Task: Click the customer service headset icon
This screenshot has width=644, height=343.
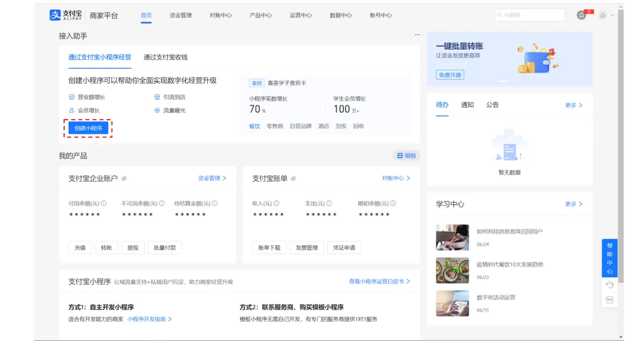Action: tap(610, 285)
